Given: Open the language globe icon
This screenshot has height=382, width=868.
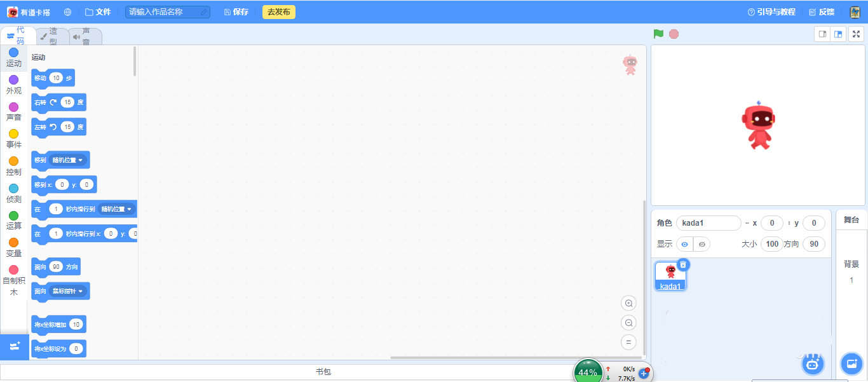Looking at the screenshot, I should tap(68, 12).
